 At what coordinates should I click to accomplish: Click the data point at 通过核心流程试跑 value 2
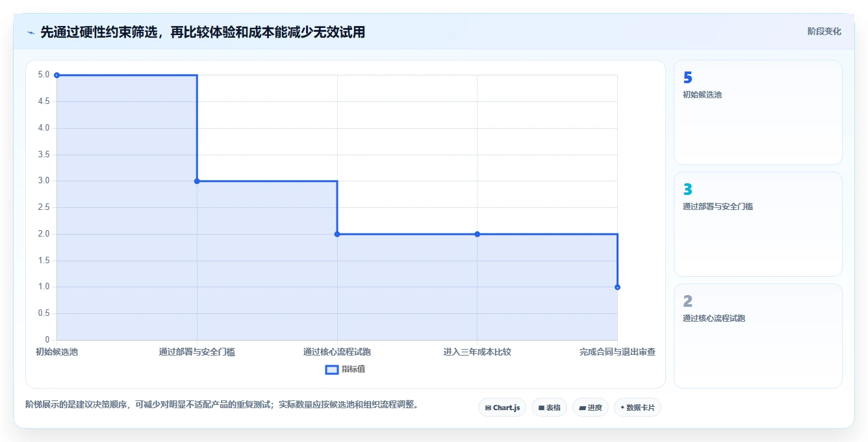tap(337, 234)
